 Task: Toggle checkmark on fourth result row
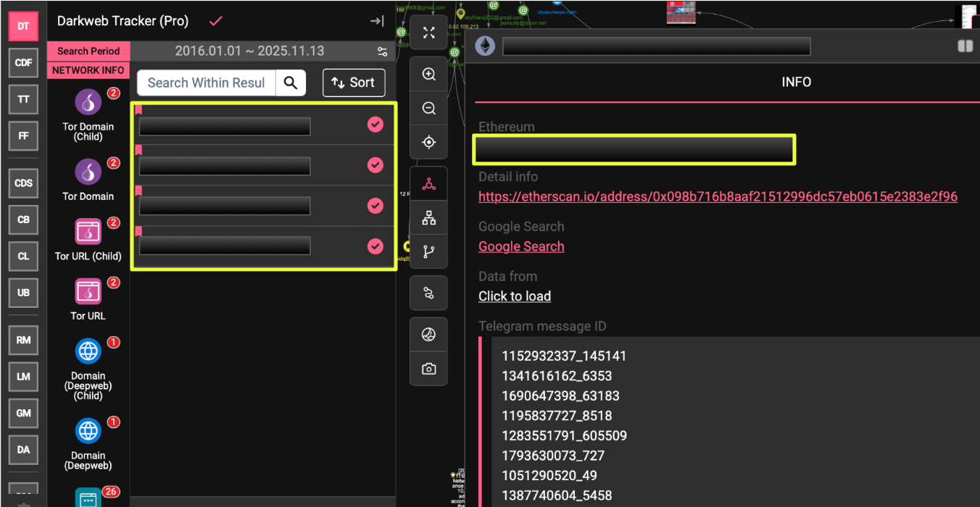pyautogui.click(x=375, y=246)
